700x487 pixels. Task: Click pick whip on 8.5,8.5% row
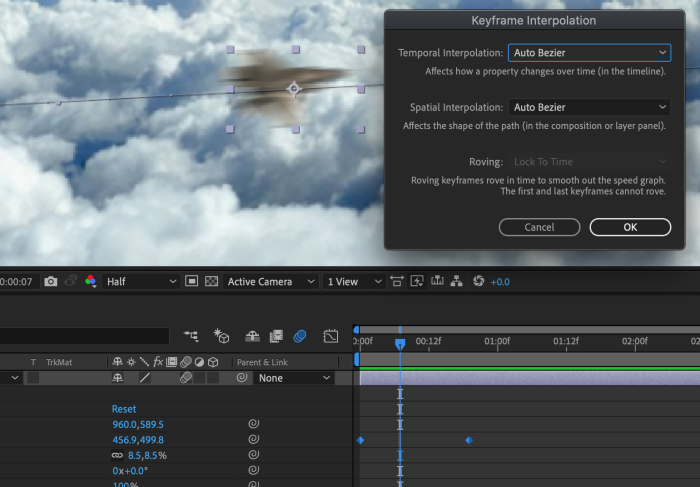254,455
